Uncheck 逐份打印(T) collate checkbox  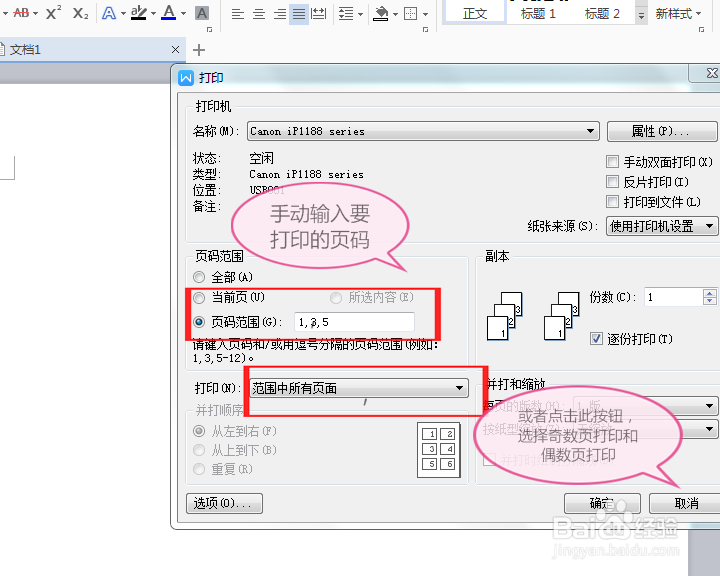click(596, 339)
